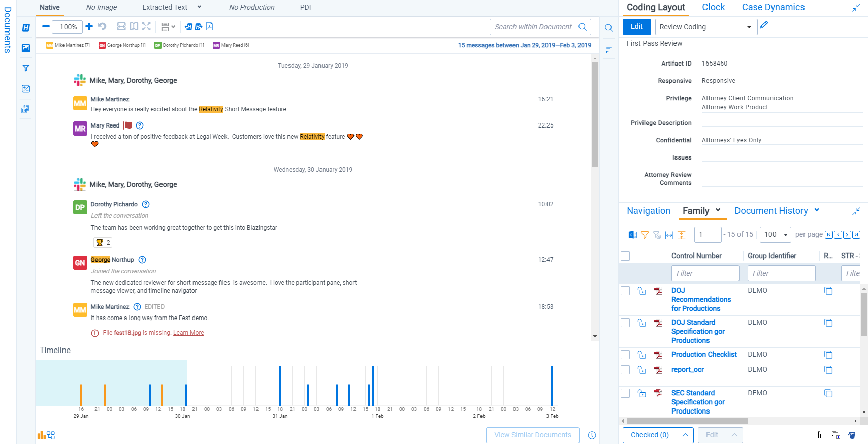Click the tall blue timeline bar at 3 Feb
Screen dimensions: 868x444
[552, 386]
